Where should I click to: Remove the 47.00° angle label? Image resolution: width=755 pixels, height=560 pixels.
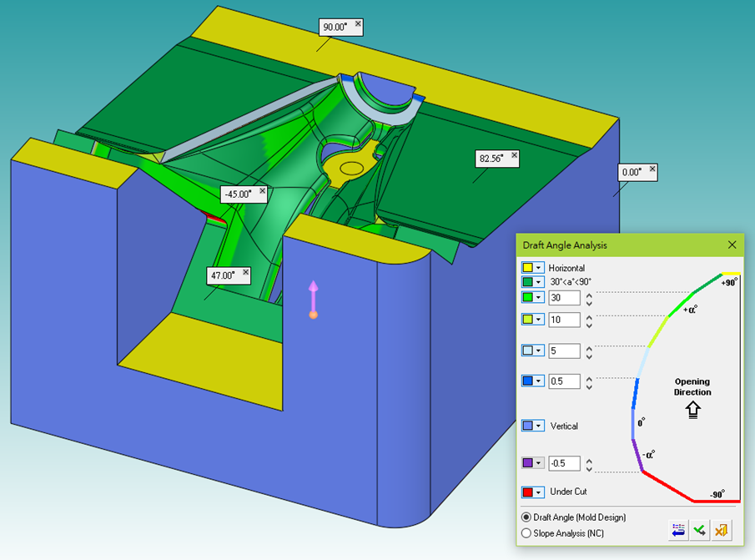coord(245,272)
